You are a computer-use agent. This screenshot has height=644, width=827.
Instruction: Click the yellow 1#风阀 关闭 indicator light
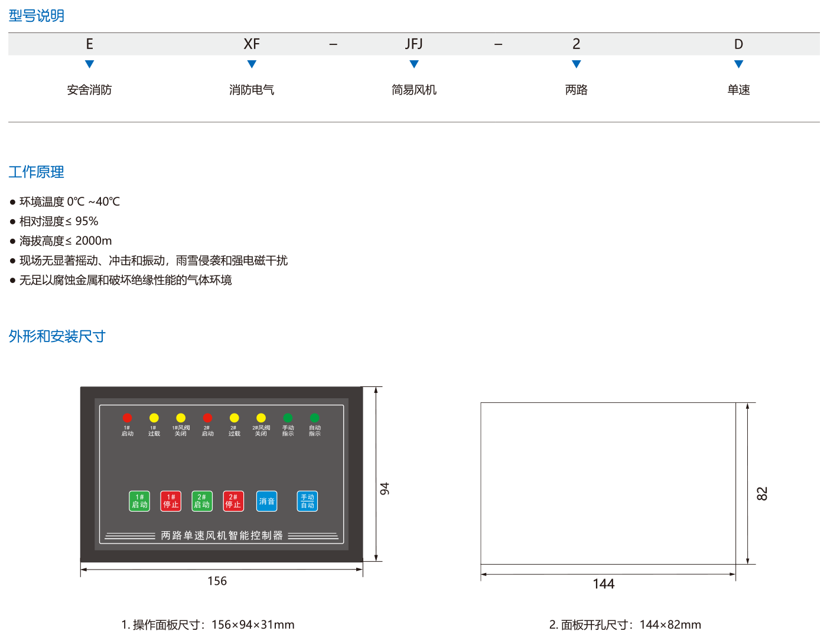(x=181, y=418)
